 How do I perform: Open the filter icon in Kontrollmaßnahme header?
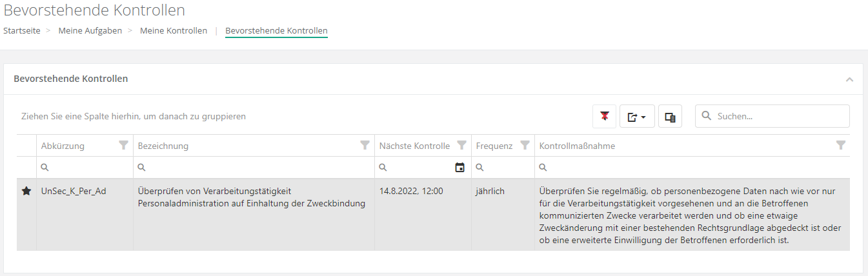pos(840,146)
